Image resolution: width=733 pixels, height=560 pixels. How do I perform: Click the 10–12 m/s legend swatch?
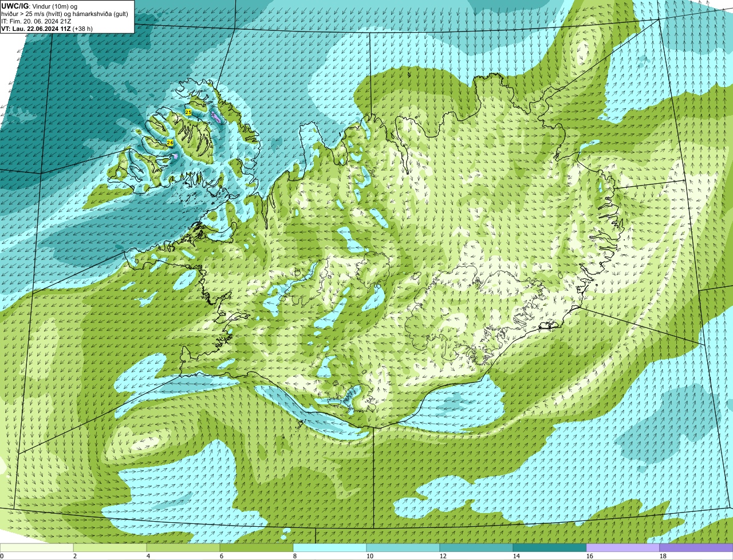click(403, 547)
